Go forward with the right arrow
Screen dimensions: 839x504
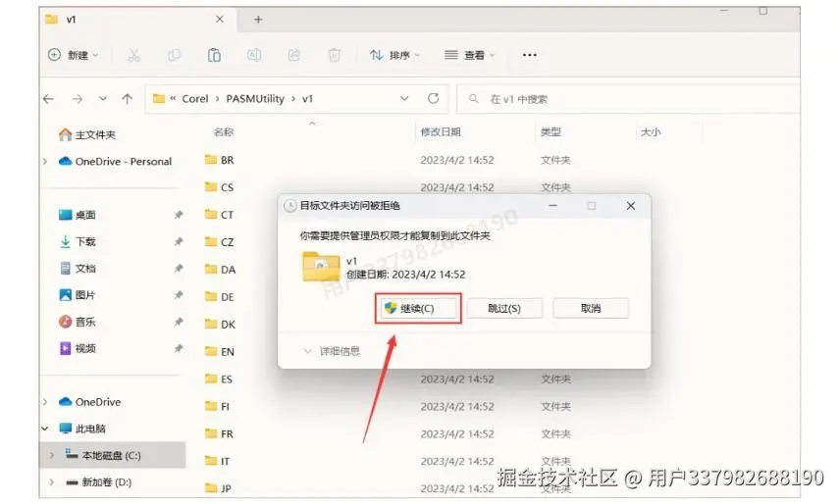78,99
